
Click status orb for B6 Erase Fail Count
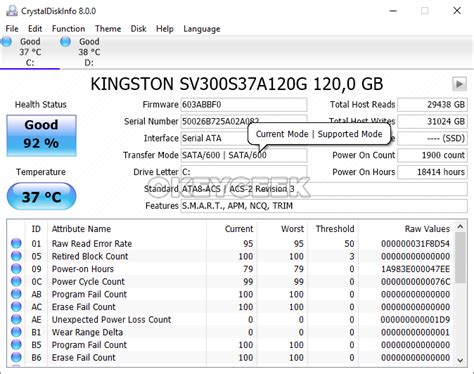pos(16,357)
